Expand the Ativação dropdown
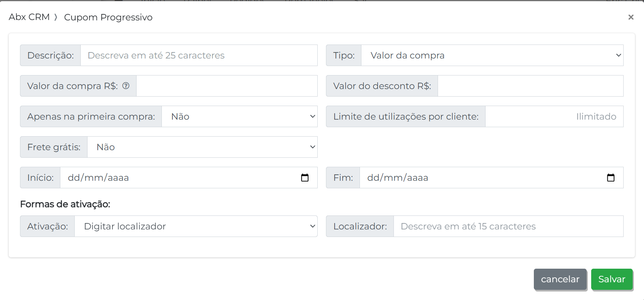Screen dimensions: 644x300 (x=196, y=226)
